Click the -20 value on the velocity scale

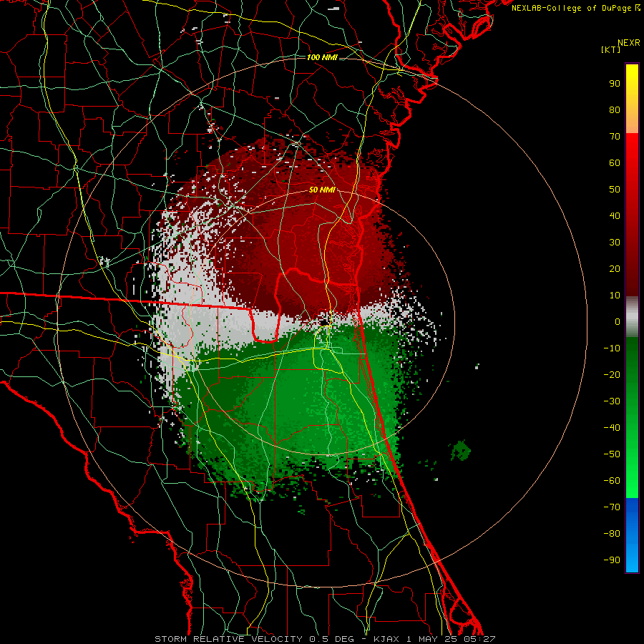(612, 375)
